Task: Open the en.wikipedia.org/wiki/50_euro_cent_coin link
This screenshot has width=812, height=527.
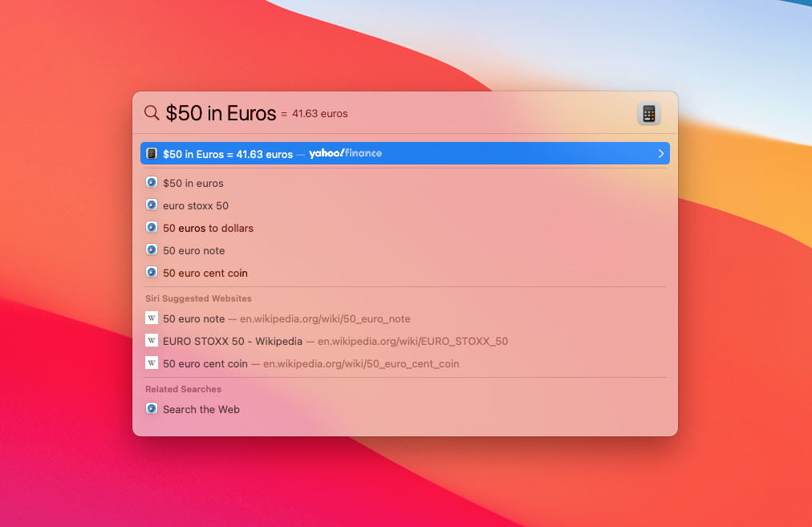Action: point(361,363)
